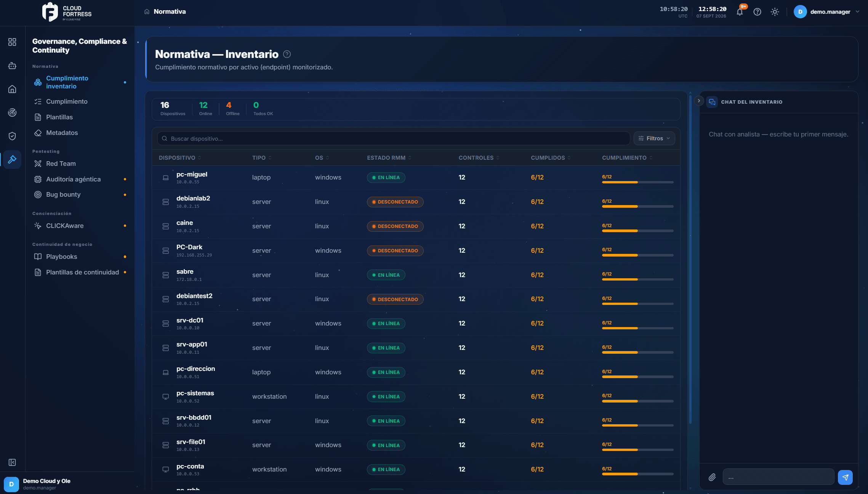Open CLICKAware awareness item

(x=80, y=226)
